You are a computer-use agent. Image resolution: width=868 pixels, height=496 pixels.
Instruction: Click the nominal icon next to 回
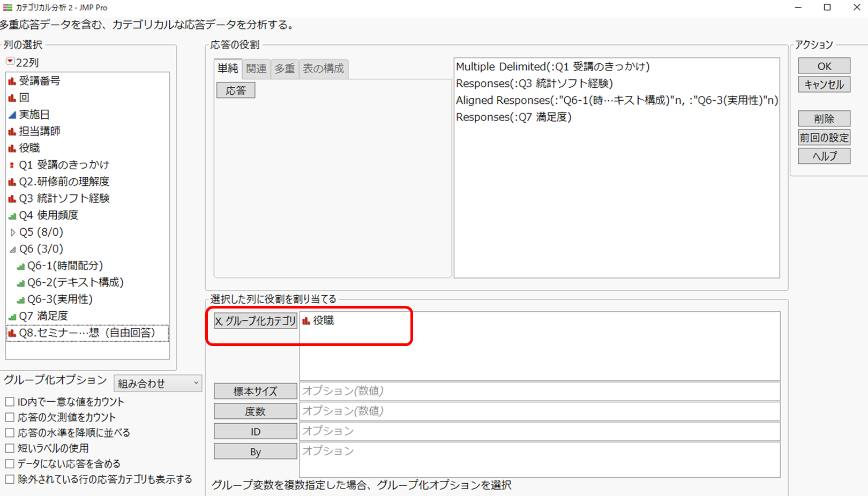coord(12,98)
